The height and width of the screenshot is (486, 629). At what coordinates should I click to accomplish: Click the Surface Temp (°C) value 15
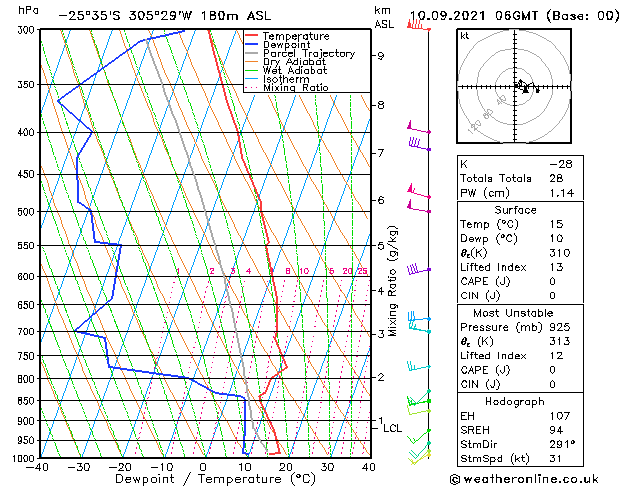[x=556, y=224]
